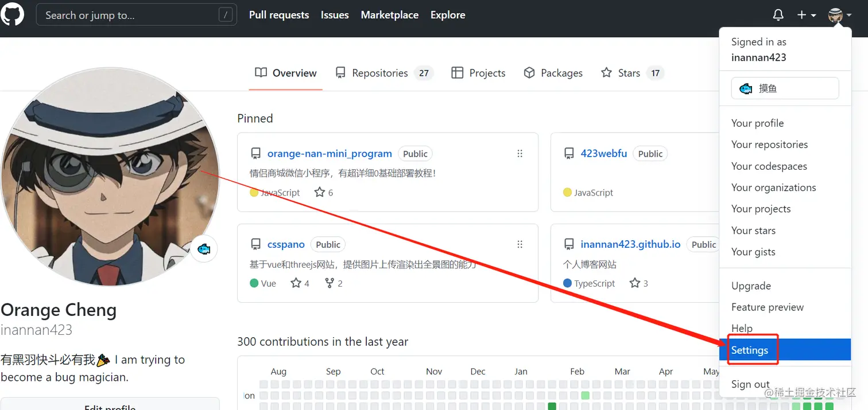Click the repository icon beside orange-nan-mini_program

click(256, 154)
